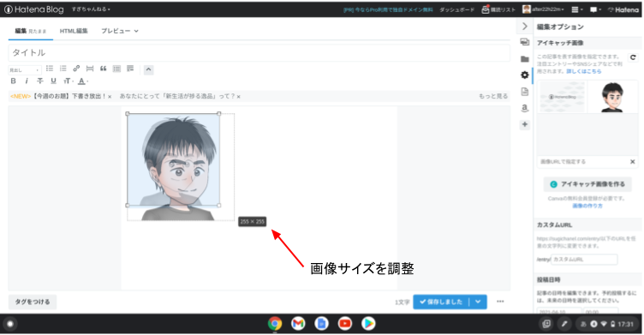
Task: Open the text color dropdown
Action: click(83, 81)
